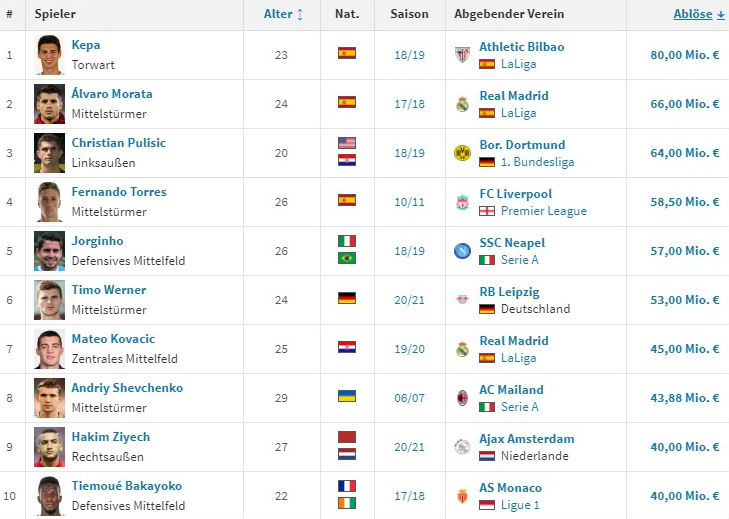Open Christian Pulisic's player page
This screenshot has height=519, width=729.
pyautogui.click(x=118, y=143)
